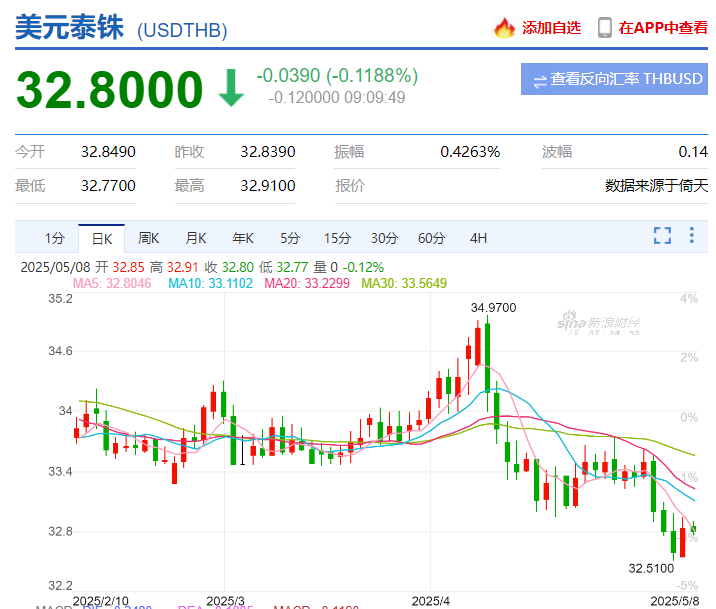
Task: View reverse rate THBUSD button
Action: [614, 79]
